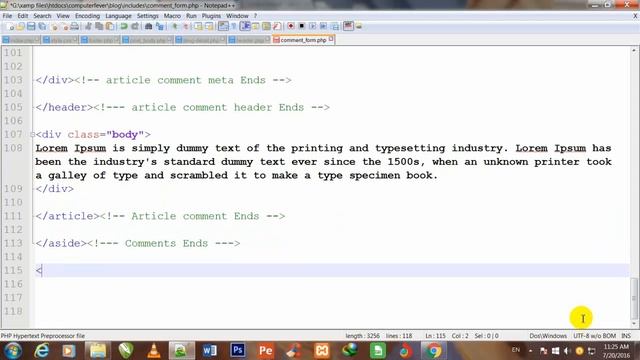Open Microsoft Word from the taskbar
The image size is (640, 360).
(210, 351)
